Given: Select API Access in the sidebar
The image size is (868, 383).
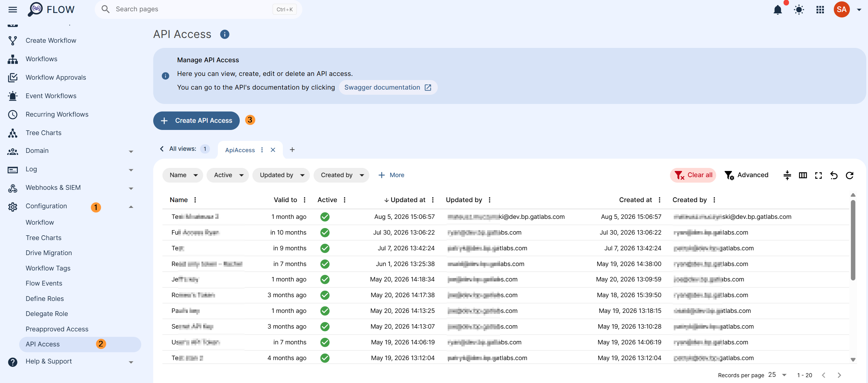Looking at the screenshot, I should [x=80, y=344].
